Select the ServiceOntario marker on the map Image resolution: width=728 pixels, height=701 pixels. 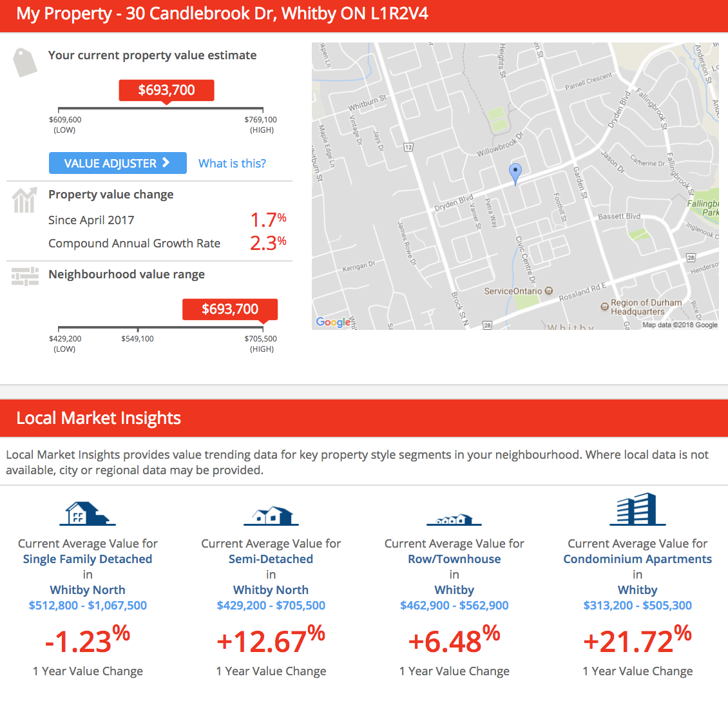549,291
